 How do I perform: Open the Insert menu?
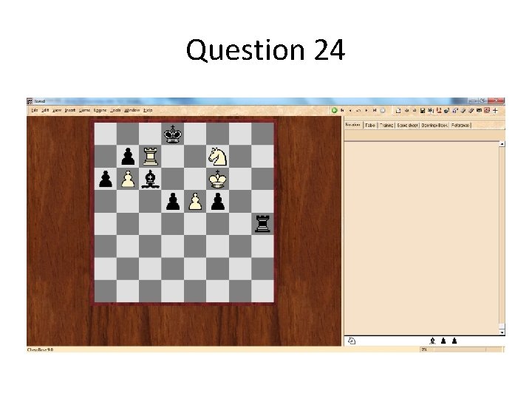pos(70,110)
